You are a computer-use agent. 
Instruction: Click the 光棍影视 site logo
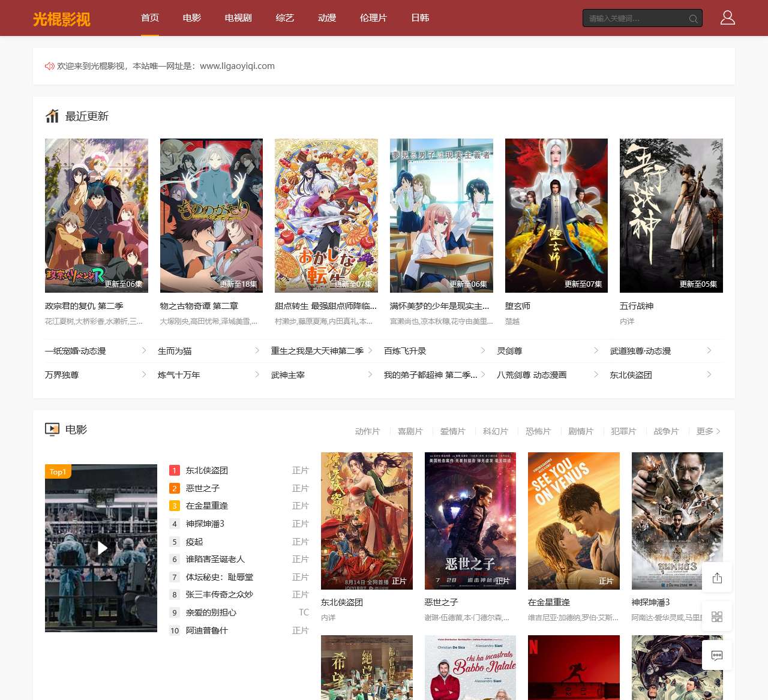(62, 19)
